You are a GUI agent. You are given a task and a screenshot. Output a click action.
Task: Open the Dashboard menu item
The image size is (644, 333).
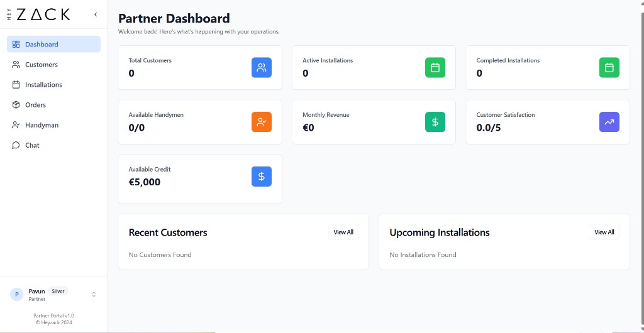tap(54, 44)
